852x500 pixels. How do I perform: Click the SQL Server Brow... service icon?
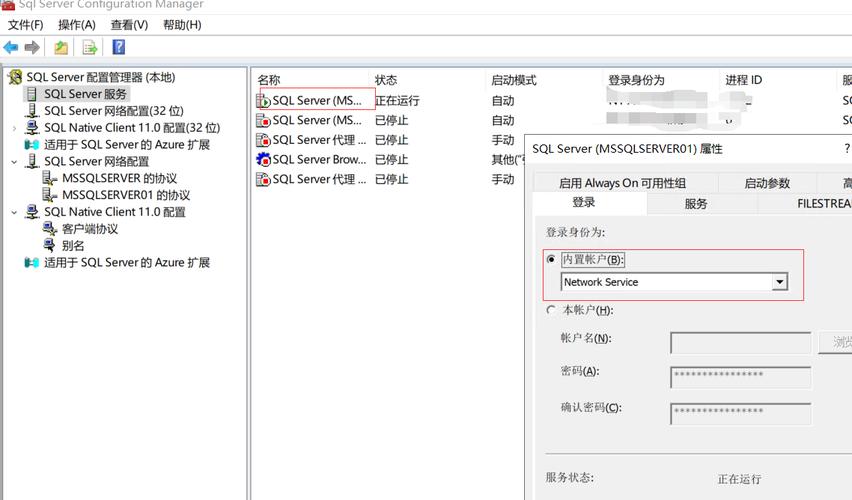(x=264, y=160)
